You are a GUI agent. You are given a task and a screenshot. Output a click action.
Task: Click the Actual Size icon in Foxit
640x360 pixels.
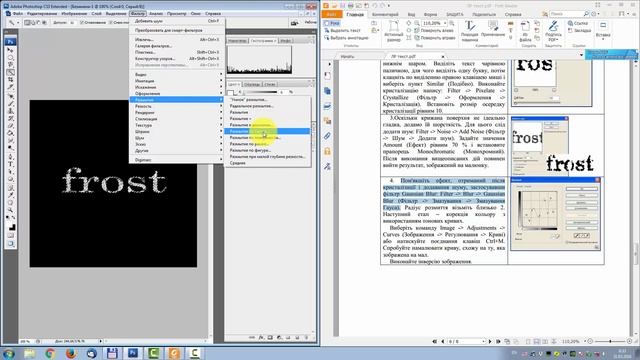[393, 31]
